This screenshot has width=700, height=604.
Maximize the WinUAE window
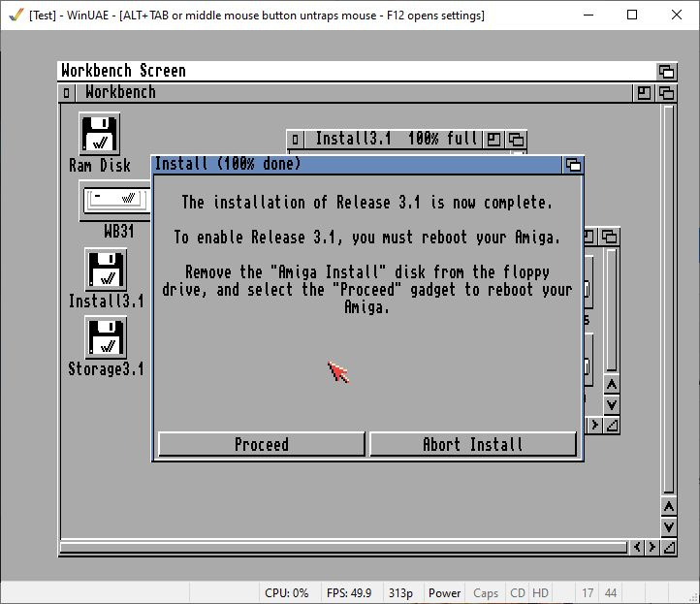coord(632,15)
